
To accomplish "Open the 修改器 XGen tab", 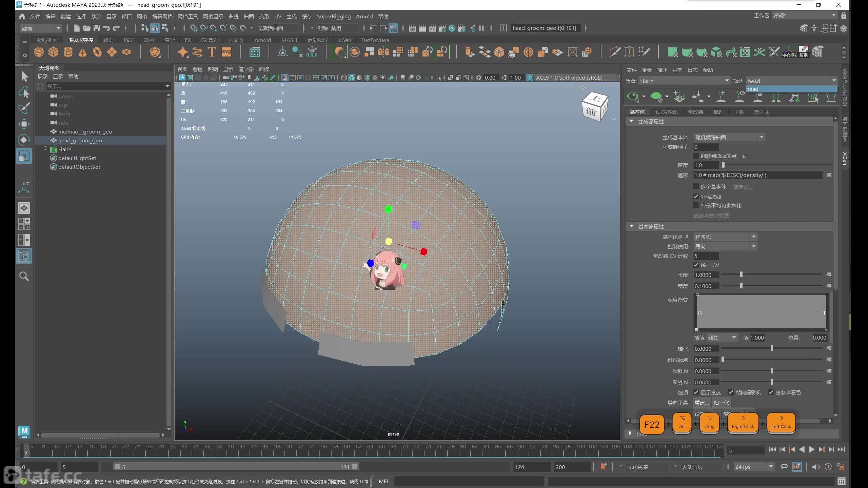I will coord(695,112).
